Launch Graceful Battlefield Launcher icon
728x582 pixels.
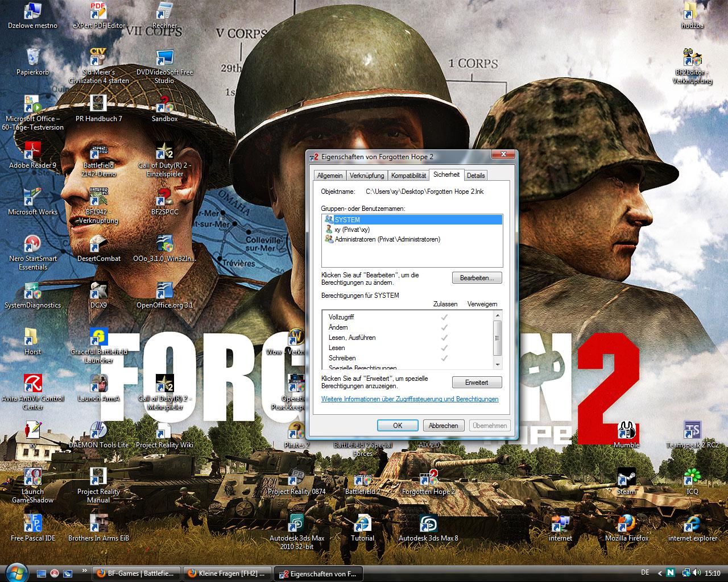pos(98,346)
